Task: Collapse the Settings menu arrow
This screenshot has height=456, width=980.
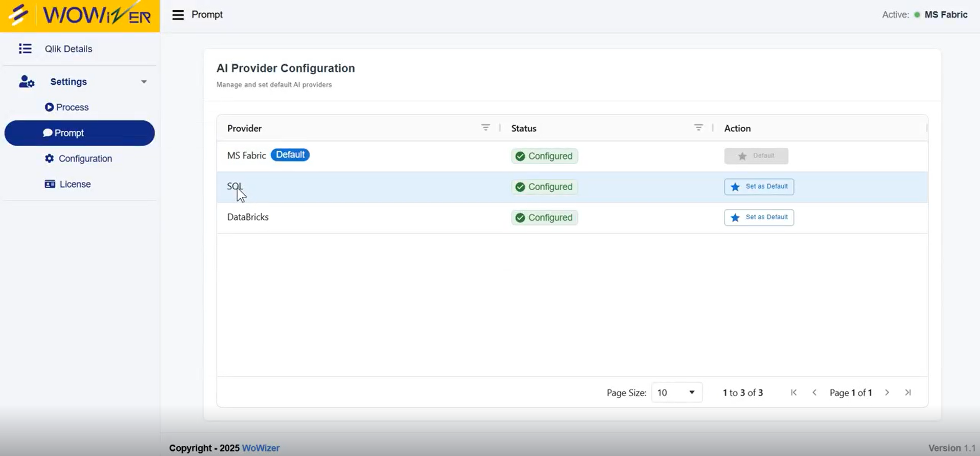Action: point(144,82)
